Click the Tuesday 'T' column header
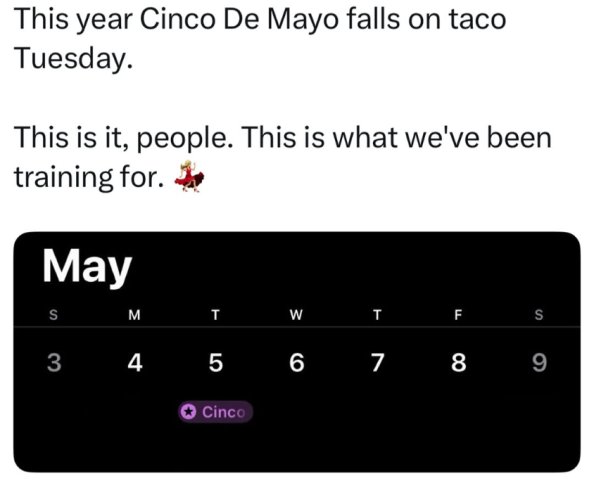This screenshot has height=500, width=594. (216, 315)
